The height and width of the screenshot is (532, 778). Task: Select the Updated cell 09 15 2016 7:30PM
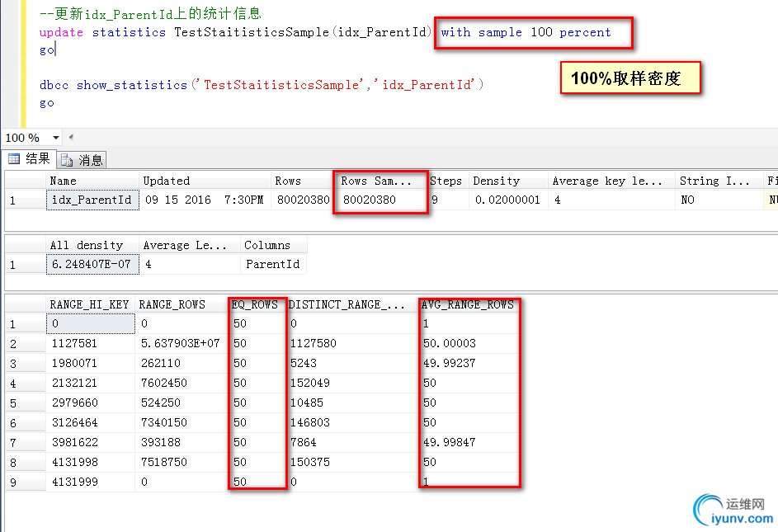pyautogui.click(x=205, y=200)
